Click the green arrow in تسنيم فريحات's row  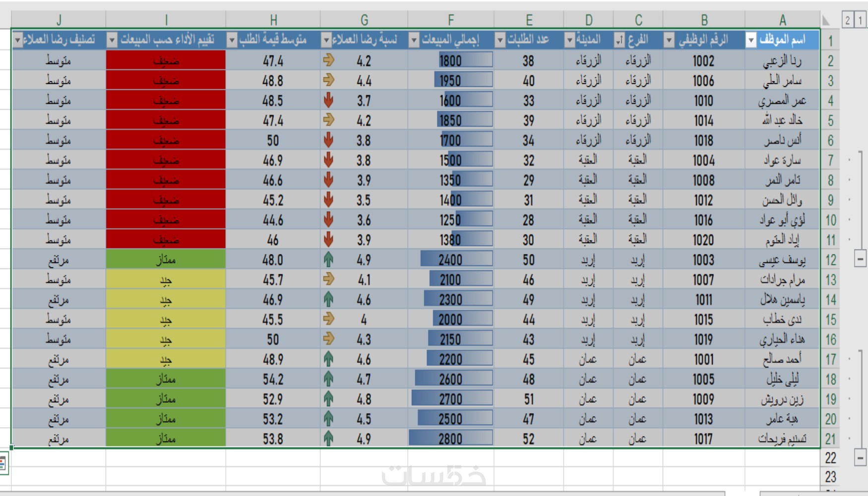tap(328, 438)
